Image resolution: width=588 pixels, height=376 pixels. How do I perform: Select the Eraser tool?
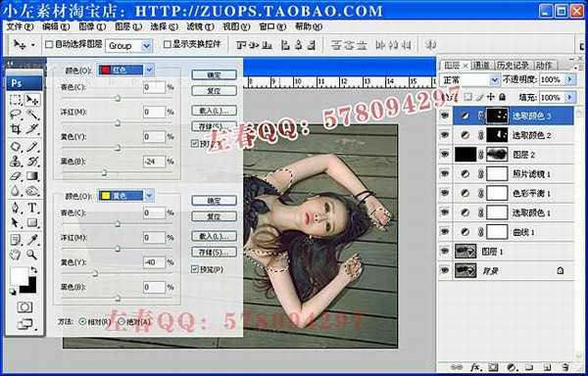tap(16, 176)
